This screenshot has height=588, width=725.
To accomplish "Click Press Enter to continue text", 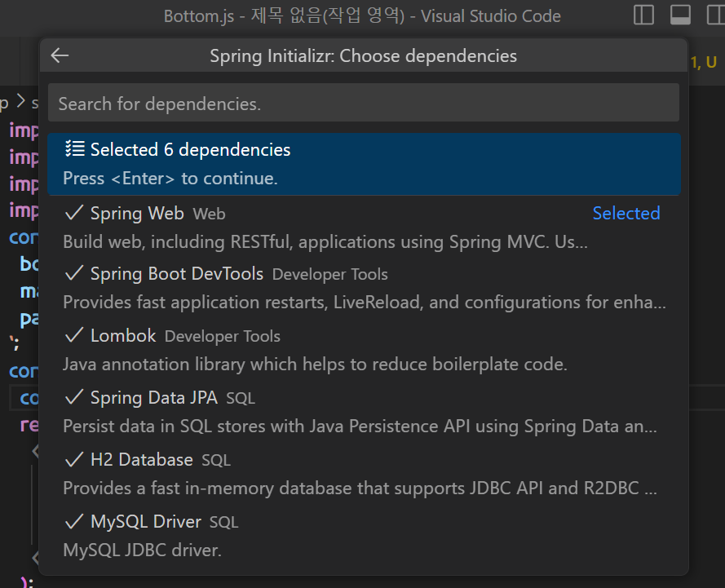I will pyautogui.click(x=170, y=178).
